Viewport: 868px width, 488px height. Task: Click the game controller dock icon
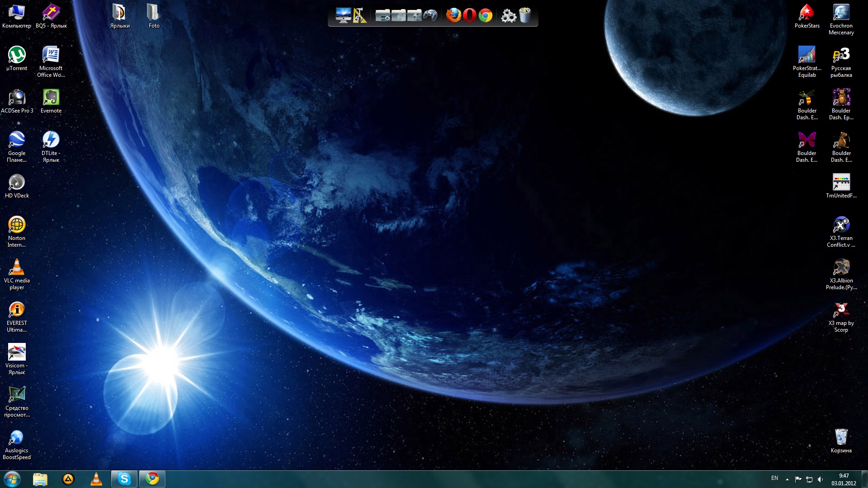(430, 15)
